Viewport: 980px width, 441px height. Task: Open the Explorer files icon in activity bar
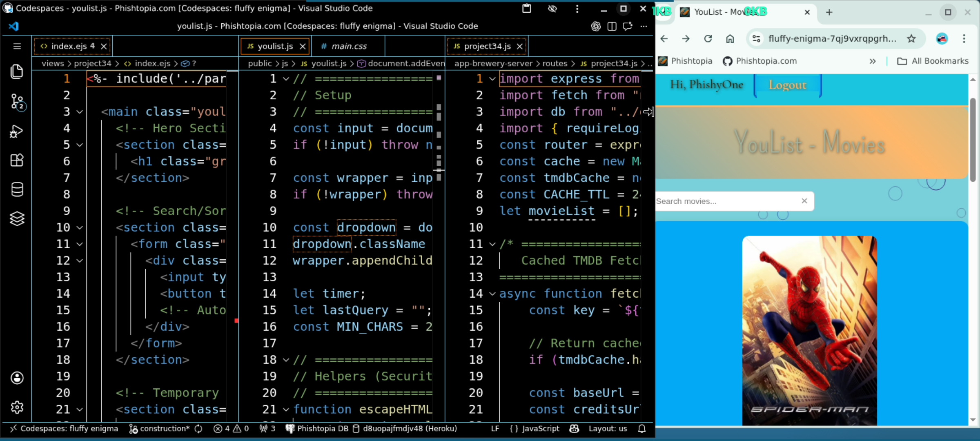point(17,72)
